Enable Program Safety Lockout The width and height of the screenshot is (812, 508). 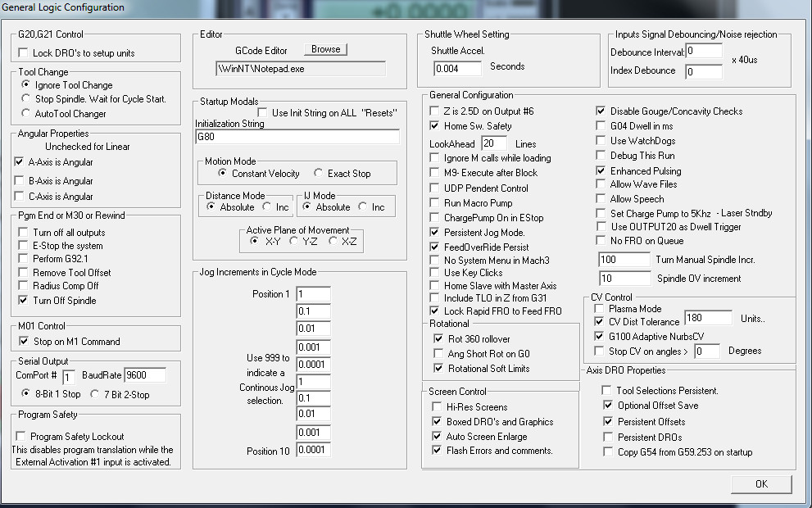(x=23, y=437)
